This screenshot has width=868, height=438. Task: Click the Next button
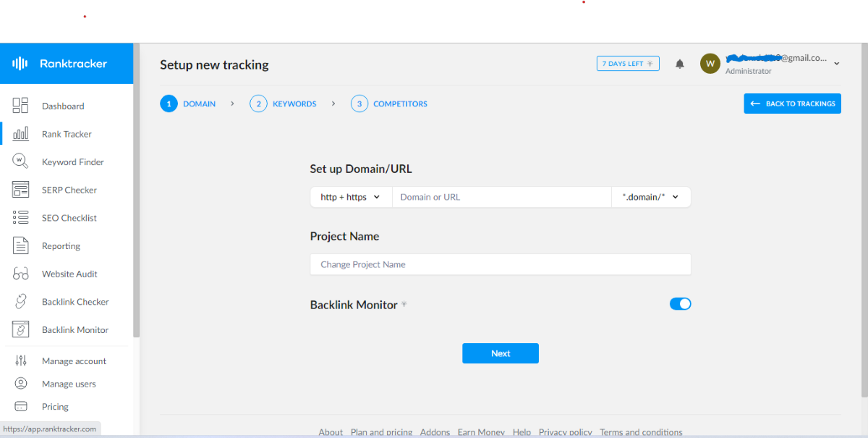[x=501, y=353]
